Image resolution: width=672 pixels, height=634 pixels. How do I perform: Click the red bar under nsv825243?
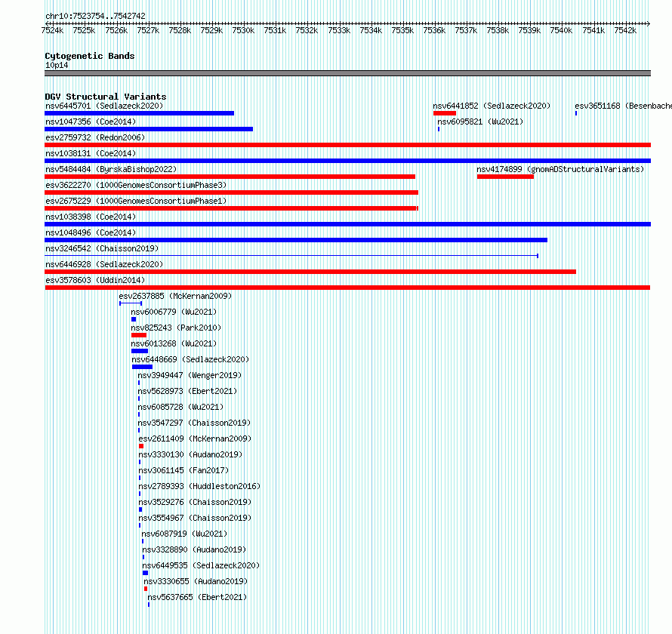tap(139, 335)
